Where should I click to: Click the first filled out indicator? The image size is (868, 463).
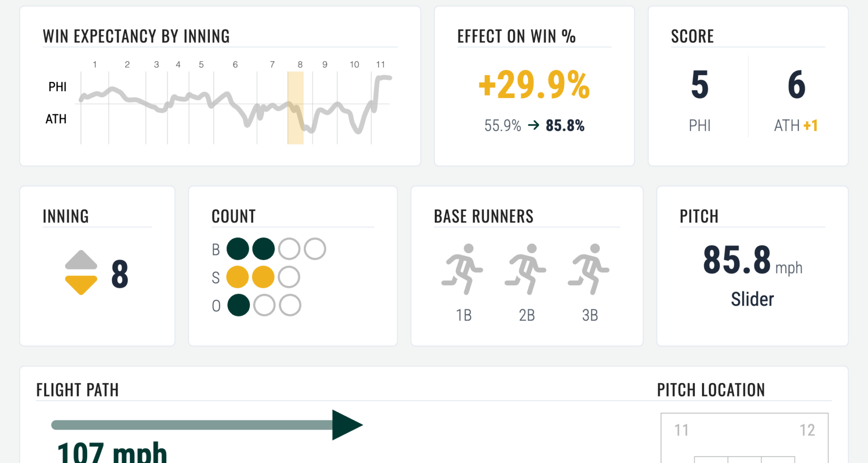click(239, 305)
